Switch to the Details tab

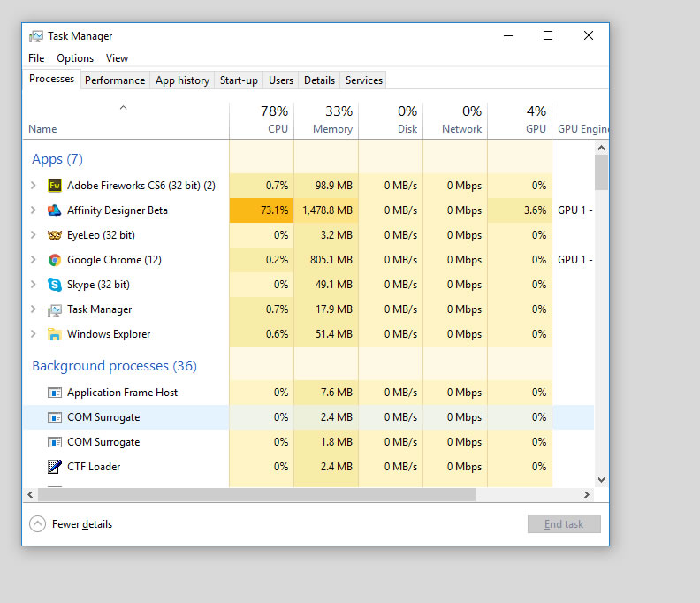pyautogui.click(x=319, y=80)
